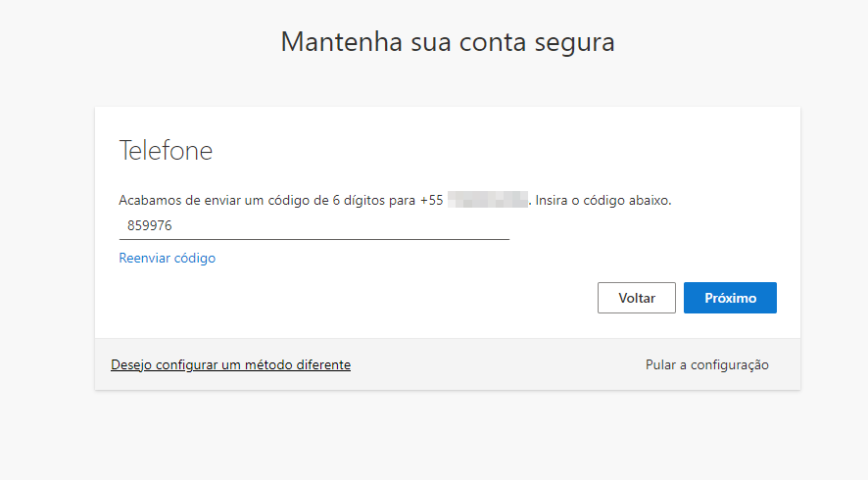The height and width of the screenshot is (480, 868).
Task: Click the word 'código' in Reenviar link
Action: point(193,259)
